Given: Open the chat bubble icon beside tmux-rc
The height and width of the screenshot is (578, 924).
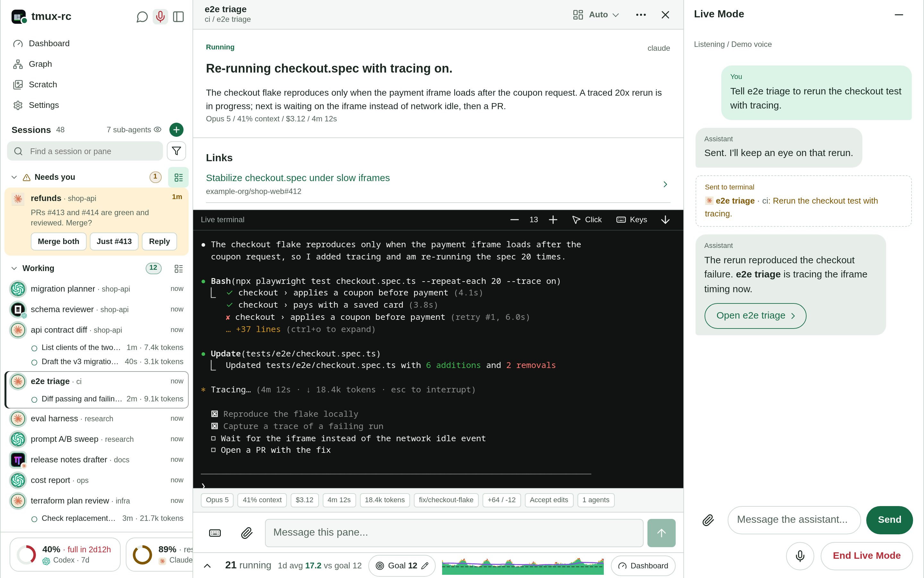Looking at the screenshot, I should (x=142, y=16).
